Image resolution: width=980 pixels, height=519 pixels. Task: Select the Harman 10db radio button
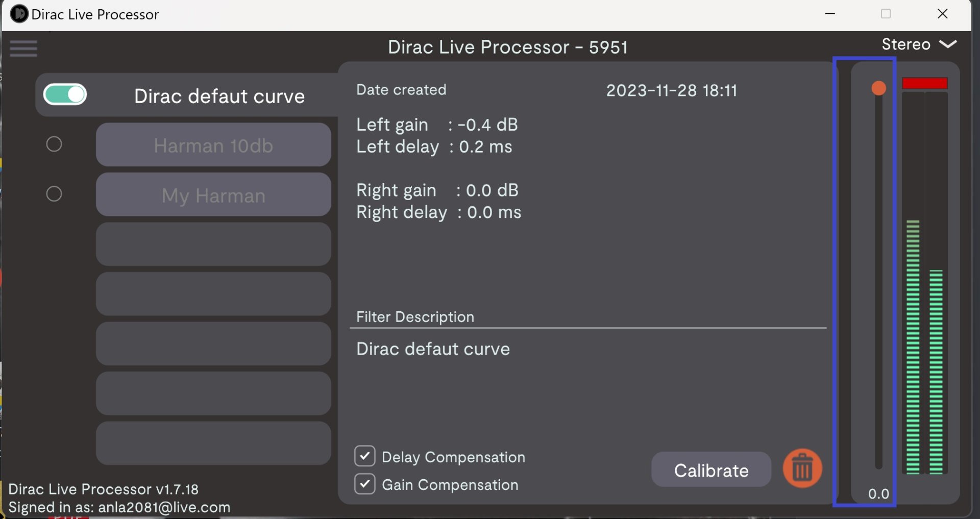point(54,144)
